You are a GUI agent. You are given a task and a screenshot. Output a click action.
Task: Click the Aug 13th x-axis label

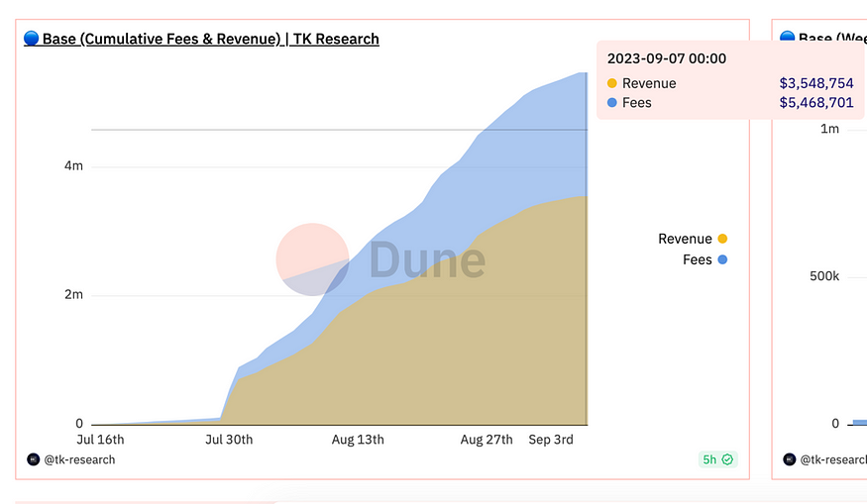pos(358,440)
